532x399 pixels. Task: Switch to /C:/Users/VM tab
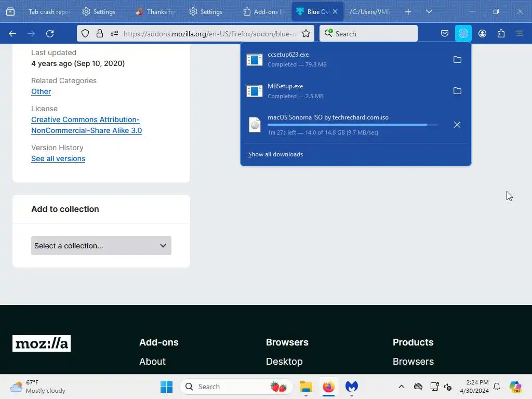[370, 11]
